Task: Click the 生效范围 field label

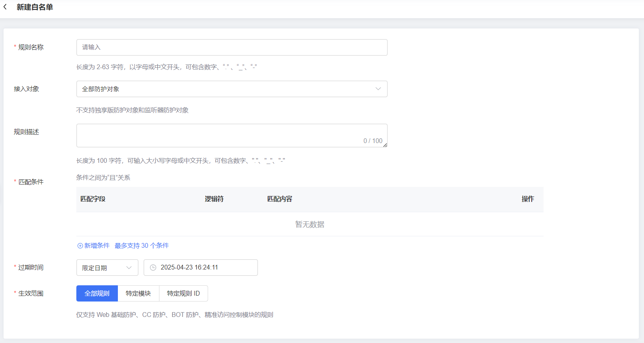Action: 31,294
